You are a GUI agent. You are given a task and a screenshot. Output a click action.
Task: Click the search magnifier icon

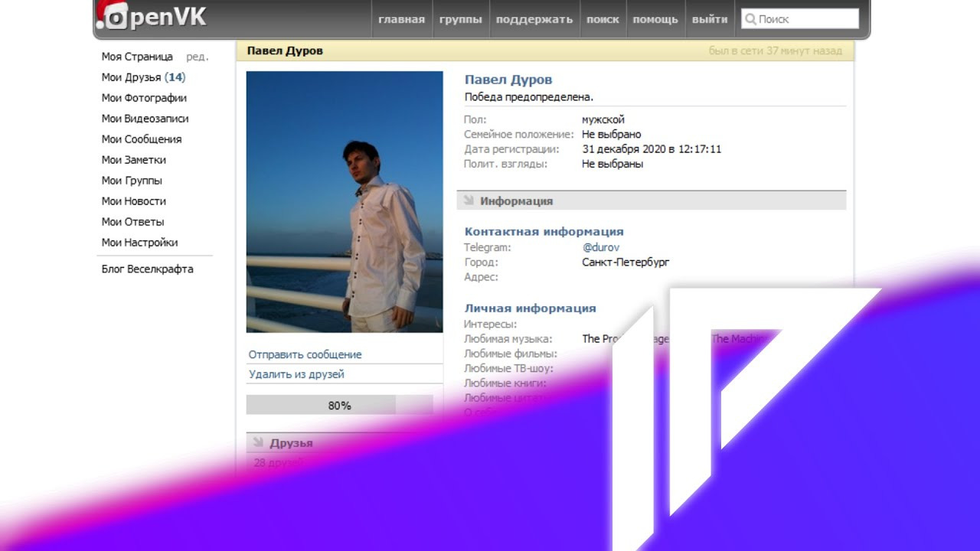(750, 19)
